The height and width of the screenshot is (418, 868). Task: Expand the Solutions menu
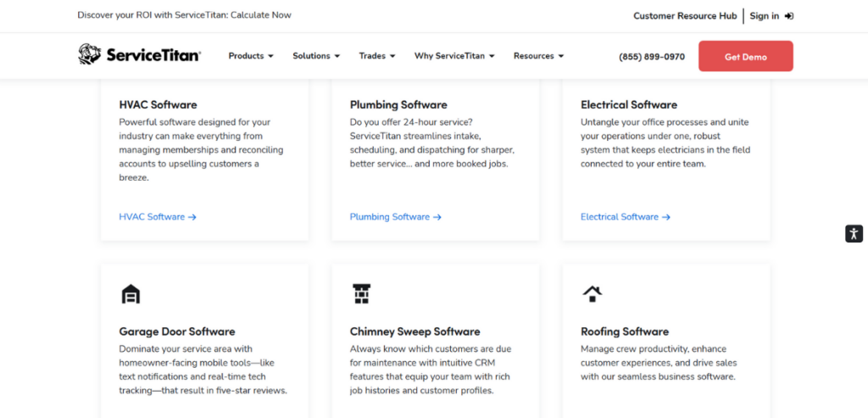316,56
